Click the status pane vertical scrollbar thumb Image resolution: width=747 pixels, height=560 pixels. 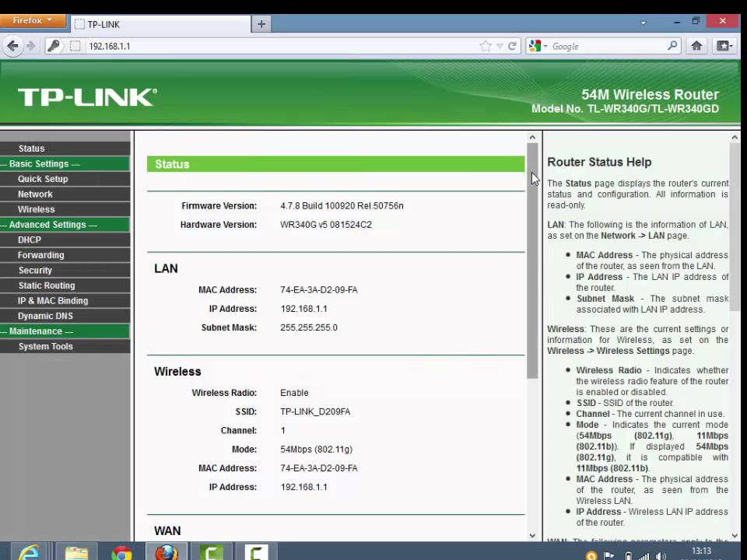point(532,261)
